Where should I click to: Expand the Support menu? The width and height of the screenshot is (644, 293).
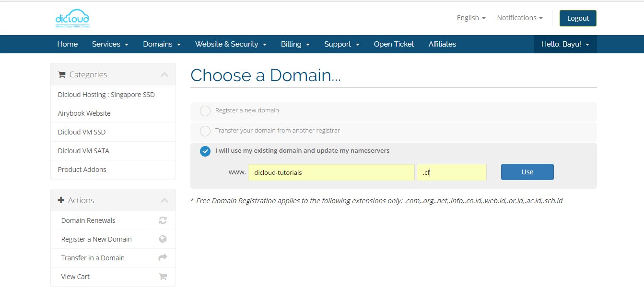(x=342, y=44)
